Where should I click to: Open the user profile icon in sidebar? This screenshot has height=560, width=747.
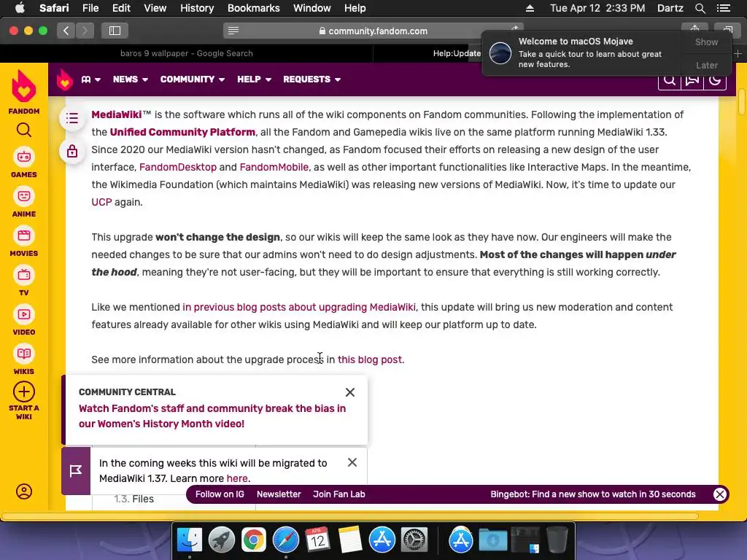24,491
